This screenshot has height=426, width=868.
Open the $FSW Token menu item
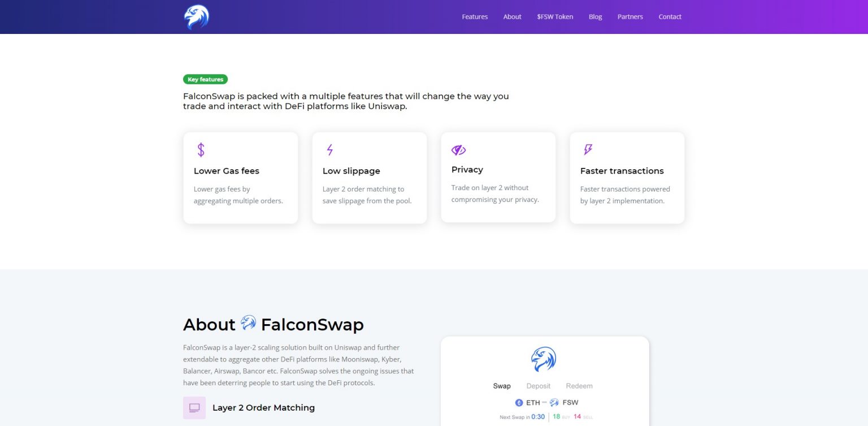(x=555, y=16)
